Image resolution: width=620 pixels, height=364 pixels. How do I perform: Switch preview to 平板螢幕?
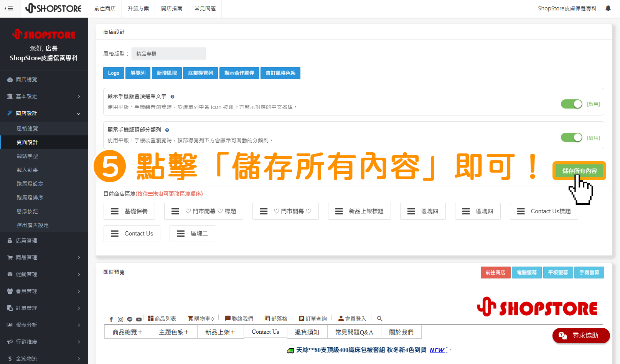(558, 272)
